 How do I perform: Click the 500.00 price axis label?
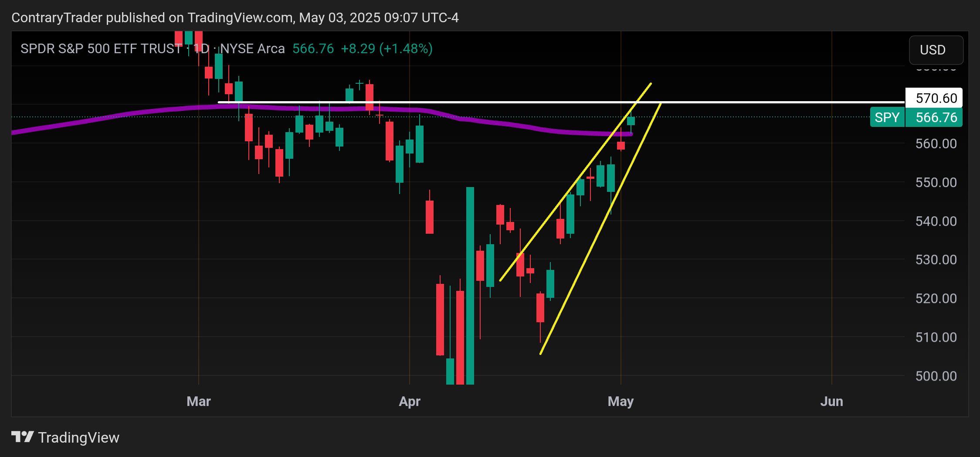pyautogui.click(x=936, y=376)
